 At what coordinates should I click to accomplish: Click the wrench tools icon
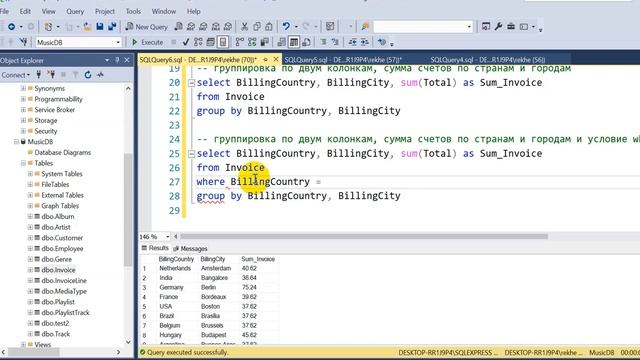coord(498,27)
